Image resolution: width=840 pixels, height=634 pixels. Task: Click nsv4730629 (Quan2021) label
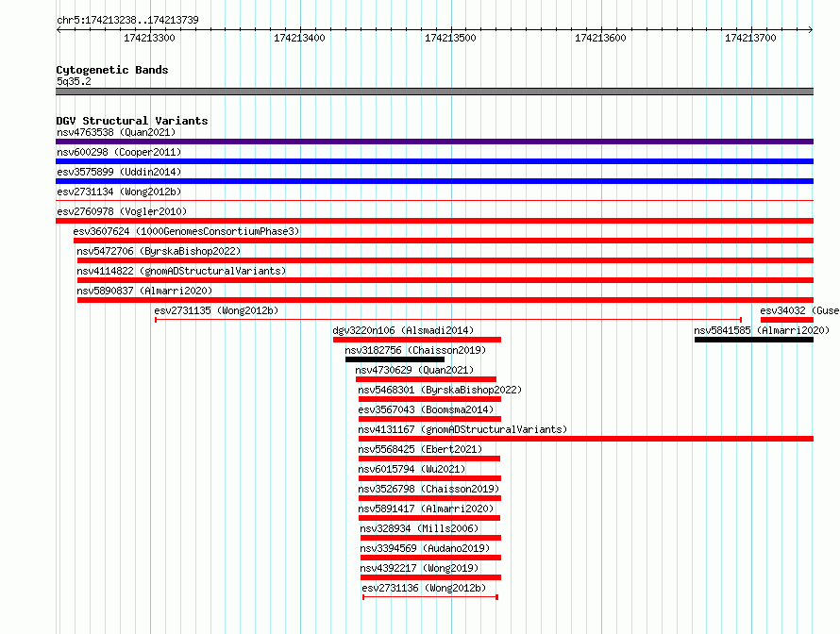pos(414,370)
